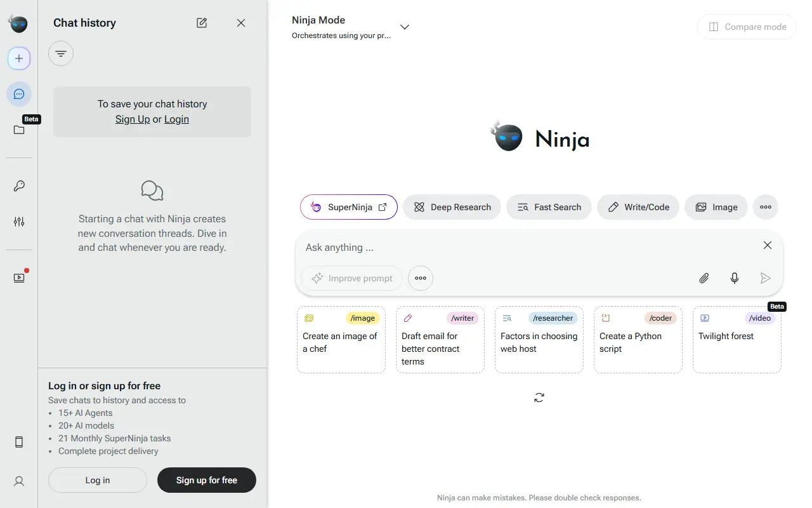Click the key icon in the left sidebar

tap(18, 185)
